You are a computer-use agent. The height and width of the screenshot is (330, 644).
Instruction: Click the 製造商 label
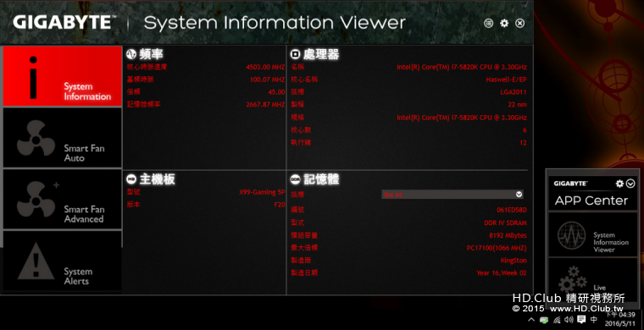[301, 261]
